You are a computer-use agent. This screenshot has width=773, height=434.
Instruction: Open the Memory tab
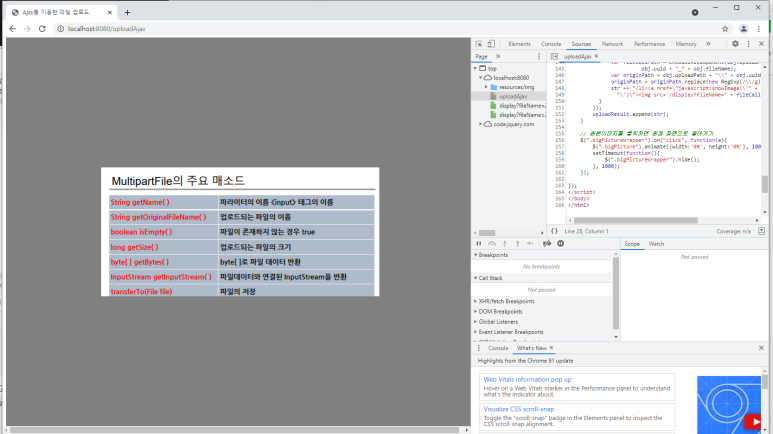coord(686,44)
